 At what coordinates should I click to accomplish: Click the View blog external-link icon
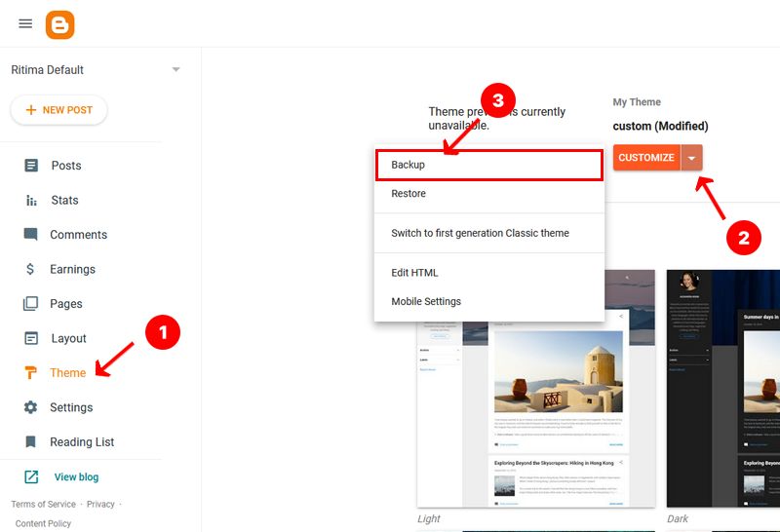(31, 476)
